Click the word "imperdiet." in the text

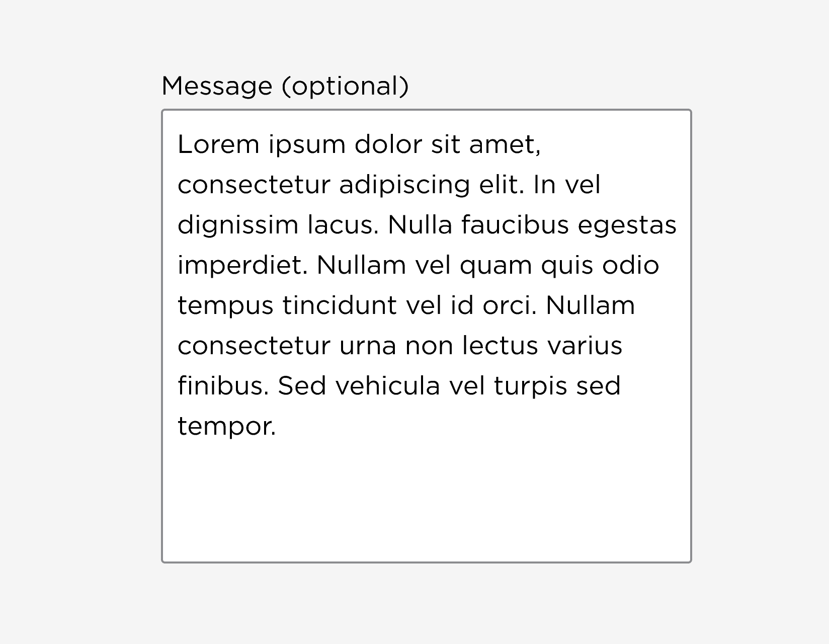tap(242, 265)
